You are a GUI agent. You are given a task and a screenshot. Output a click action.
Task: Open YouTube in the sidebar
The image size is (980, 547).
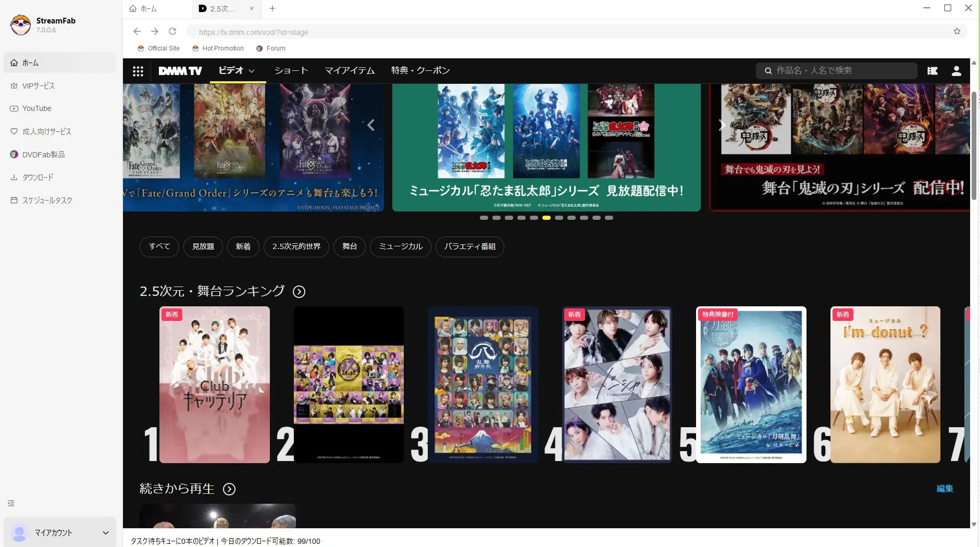click(x=59, y=108)
